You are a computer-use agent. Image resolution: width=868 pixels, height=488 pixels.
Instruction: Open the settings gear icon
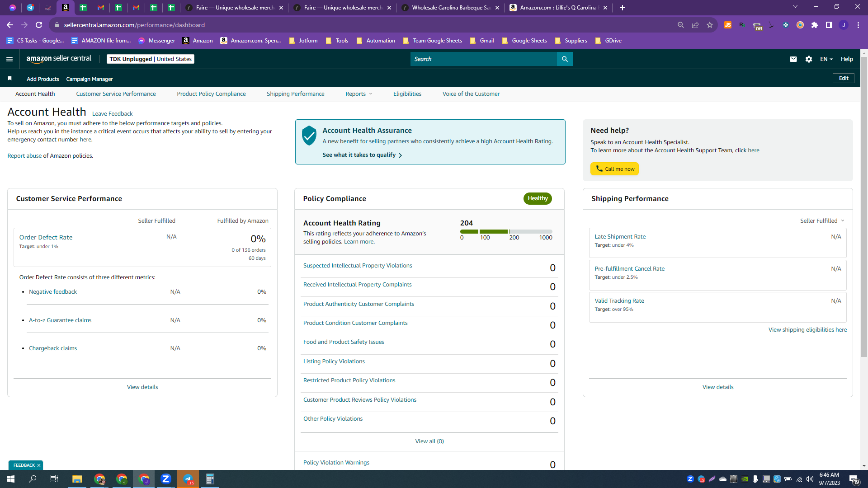click(809, 59)
